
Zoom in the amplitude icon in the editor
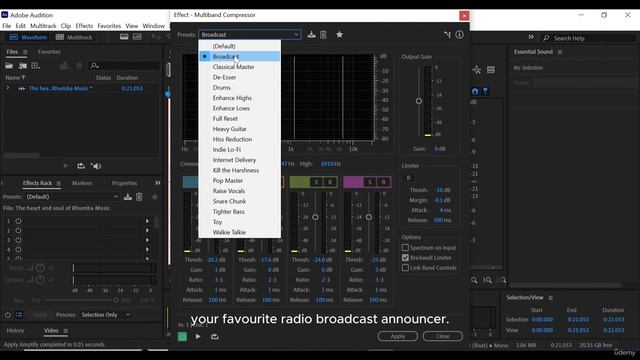pyautogui.click(x=474, y=280)
